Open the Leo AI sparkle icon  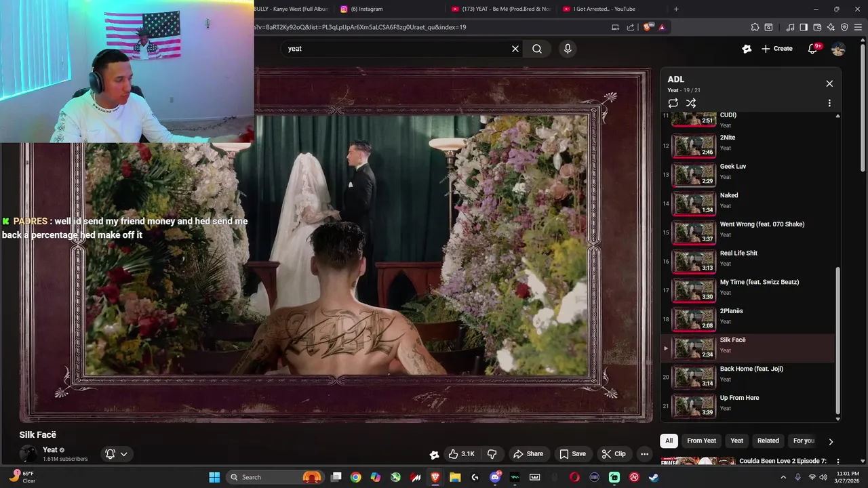tap(831, 27)
